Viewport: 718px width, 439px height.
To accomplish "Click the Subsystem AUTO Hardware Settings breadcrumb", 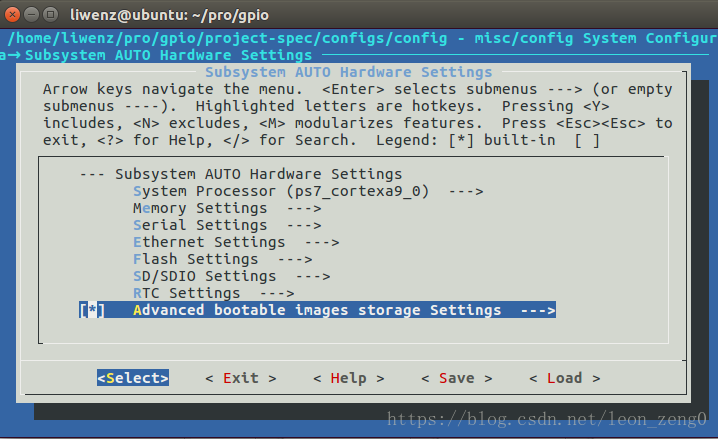I will [x=168, y=55].
